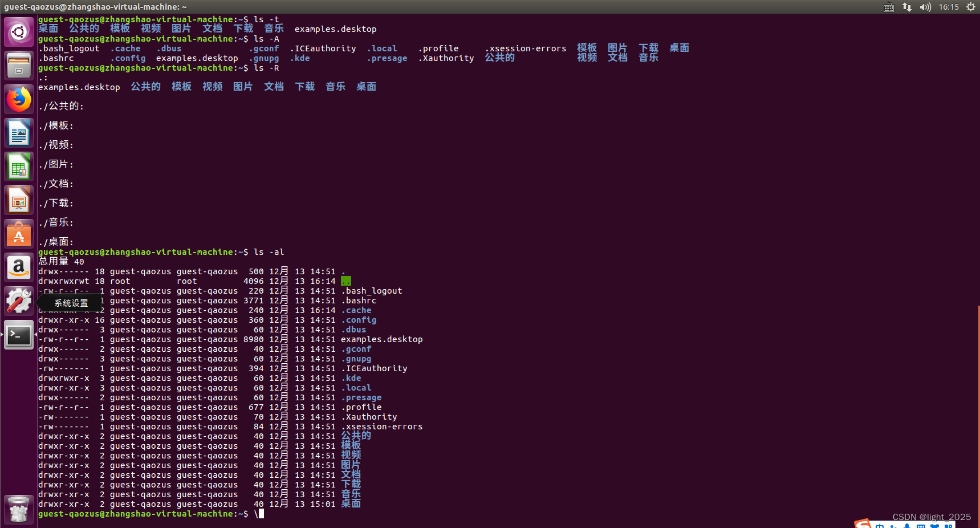
Task: Open Ubuntu Software Center
Action: 19,233
